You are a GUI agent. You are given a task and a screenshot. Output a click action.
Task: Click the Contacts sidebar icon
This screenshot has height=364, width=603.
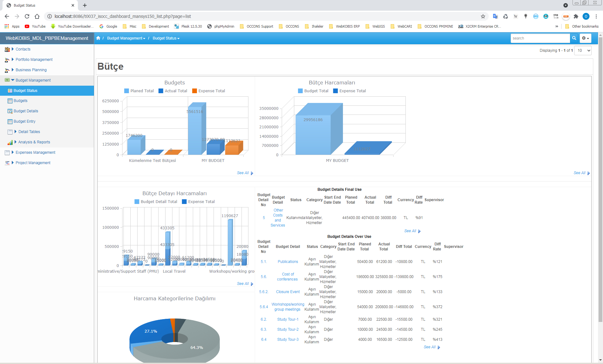[x=7, y=49]
